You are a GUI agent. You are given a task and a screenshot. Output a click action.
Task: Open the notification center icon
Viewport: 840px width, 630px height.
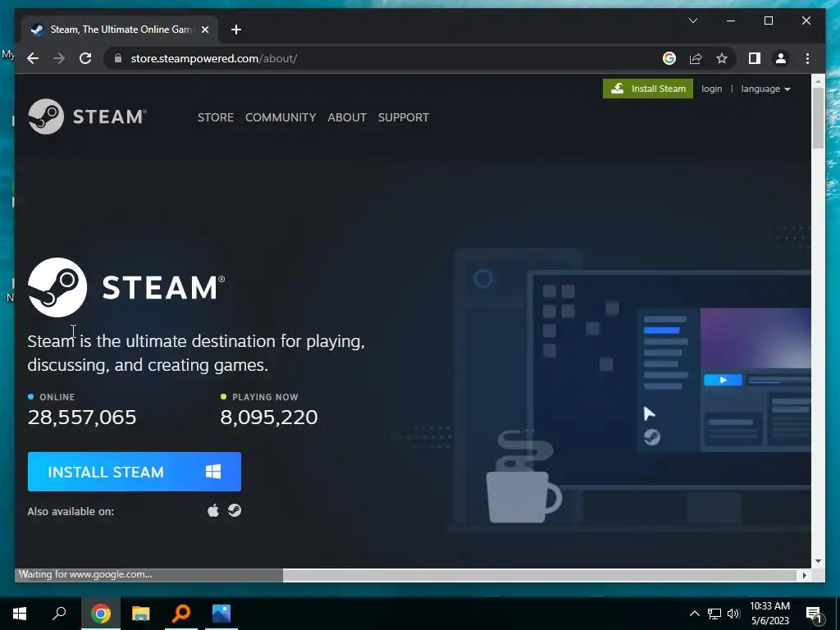[814, 614]
